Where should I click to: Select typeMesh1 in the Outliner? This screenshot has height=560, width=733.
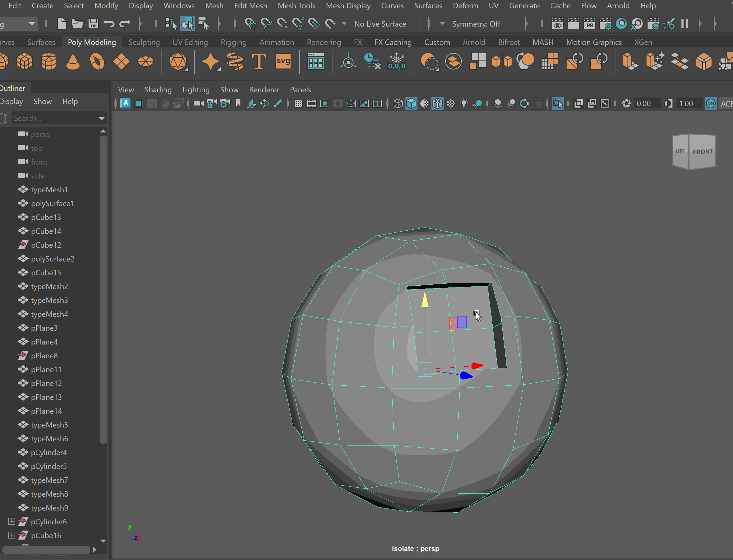coord(49,190)
